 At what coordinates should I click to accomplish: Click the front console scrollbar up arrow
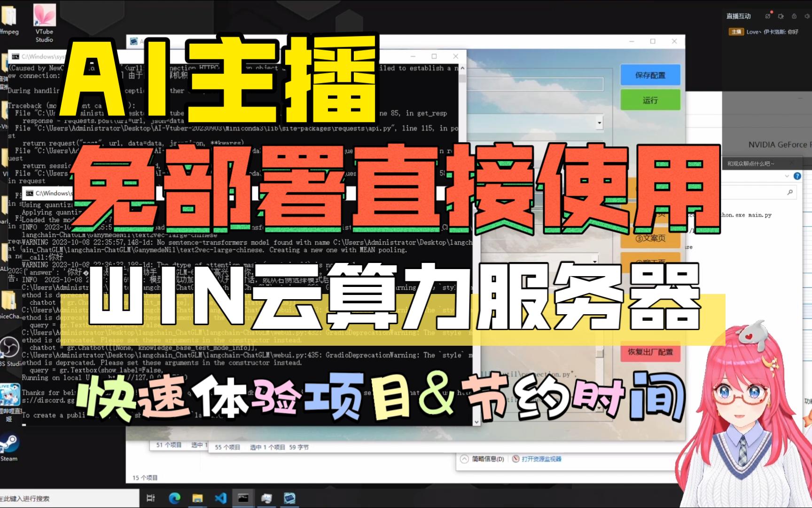pyautogui.click(x=462, y=68)
